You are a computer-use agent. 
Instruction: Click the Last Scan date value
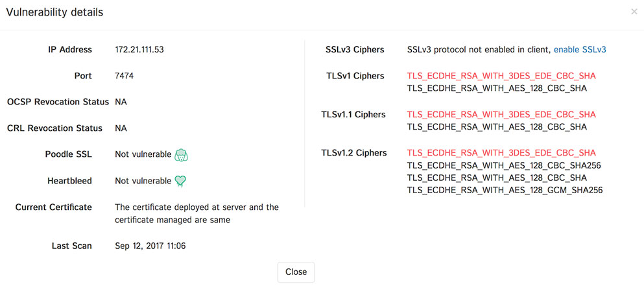click(x=150, y=246)
